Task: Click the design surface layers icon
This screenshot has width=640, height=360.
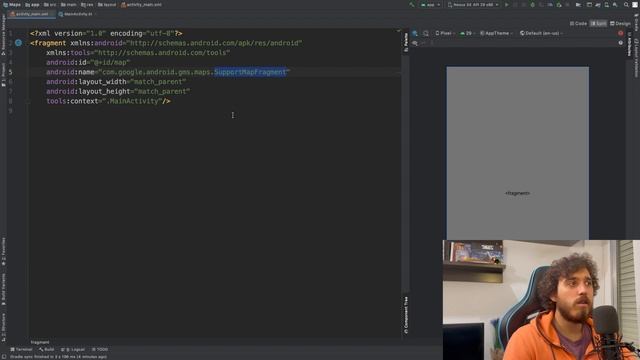Action: (415, 33)
